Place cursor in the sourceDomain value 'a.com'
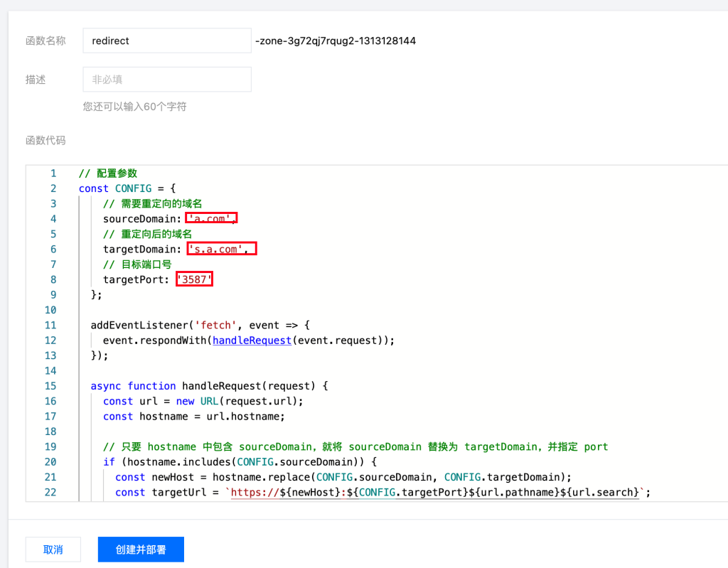 point(210,219)
